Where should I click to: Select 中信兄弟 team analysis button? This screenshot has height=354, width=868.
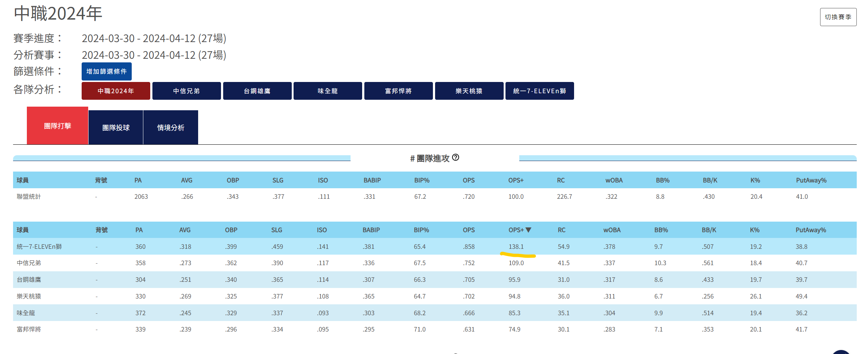(x=187, y=91)
